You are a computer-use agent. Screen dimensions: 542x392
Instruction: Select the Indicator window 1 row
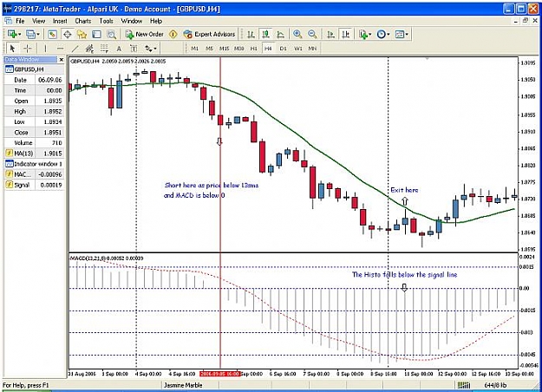click(x=34, y=164)
